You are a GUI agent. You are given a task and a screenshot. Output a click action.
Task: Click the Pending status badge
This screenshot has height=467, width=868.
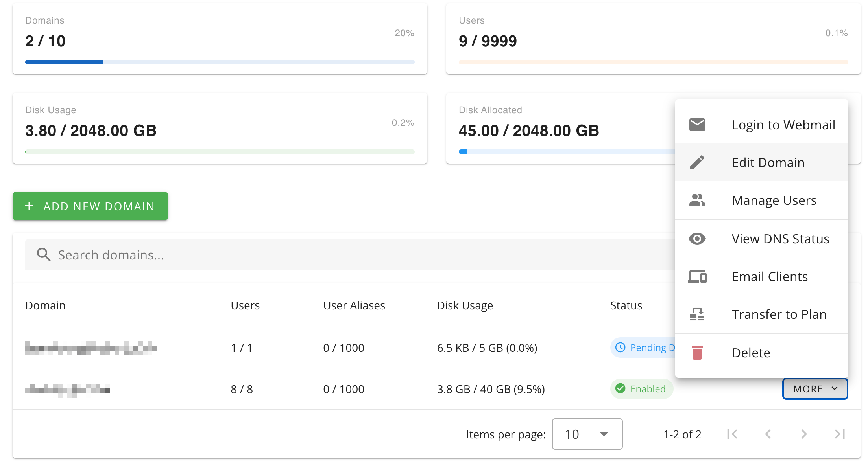(643, 347)
